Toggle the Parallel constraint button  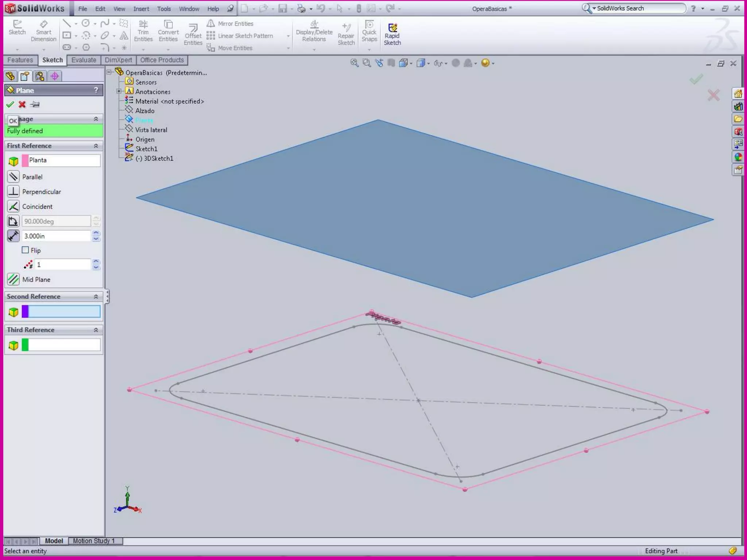tap(13, 177)
